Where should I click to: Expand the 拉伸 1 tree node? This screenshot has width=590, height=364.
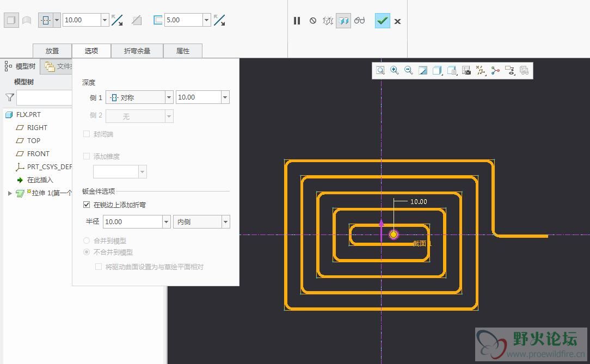[x=10, y=193]
